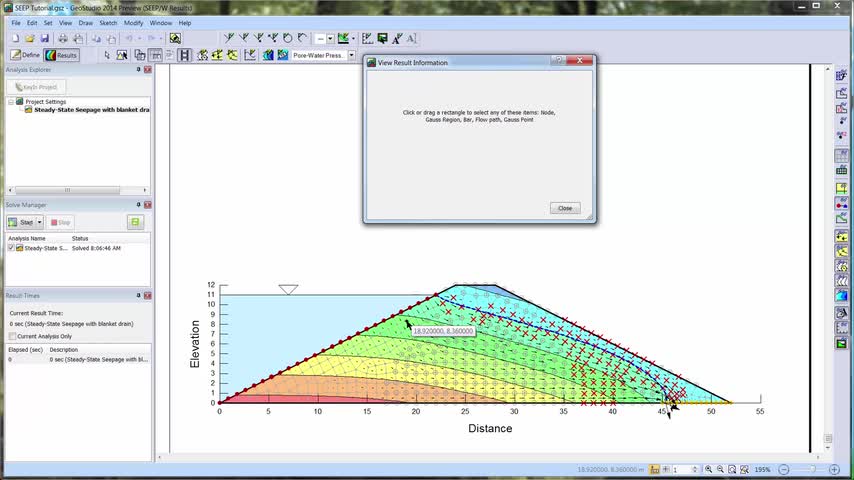This screenshot has height=480, width=854.
Task: Click the top icon in right sidebar
Action: coord(841,76)
